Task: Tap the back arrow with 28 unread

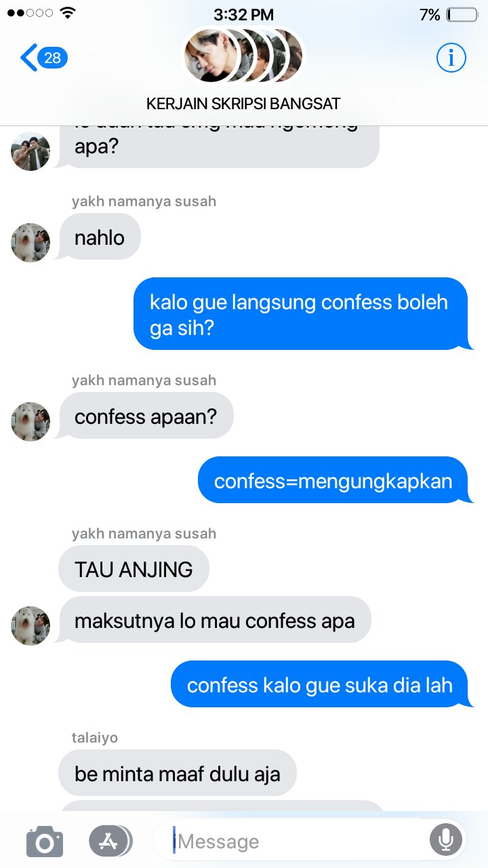Action: click(44, 58)
